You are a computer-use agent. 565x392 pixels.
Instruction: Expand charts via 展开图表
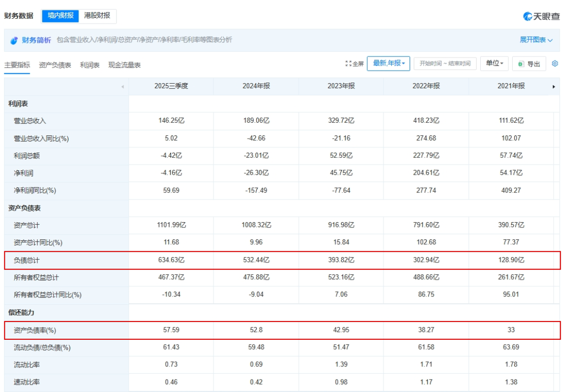[x=536, y=40]
